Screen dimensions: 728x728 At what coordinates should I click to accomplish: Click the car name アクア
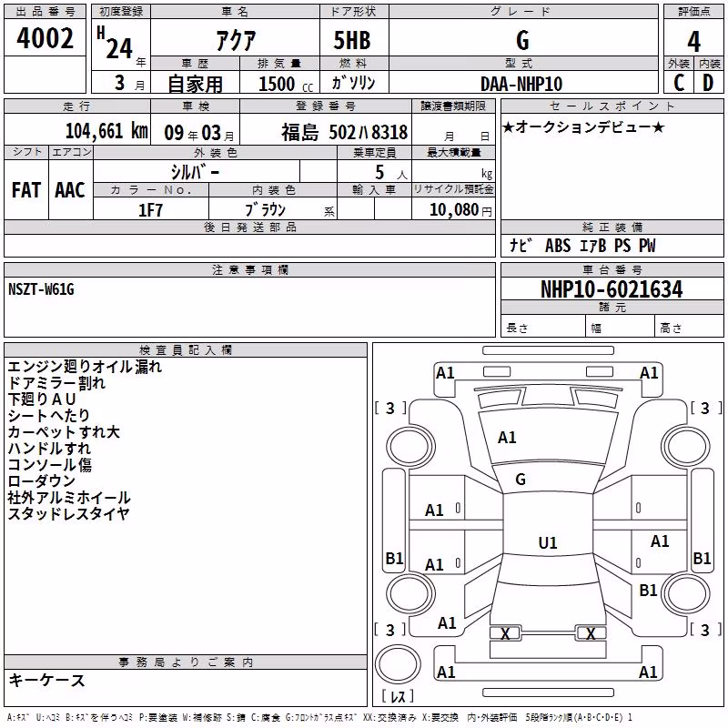point(236,40)
